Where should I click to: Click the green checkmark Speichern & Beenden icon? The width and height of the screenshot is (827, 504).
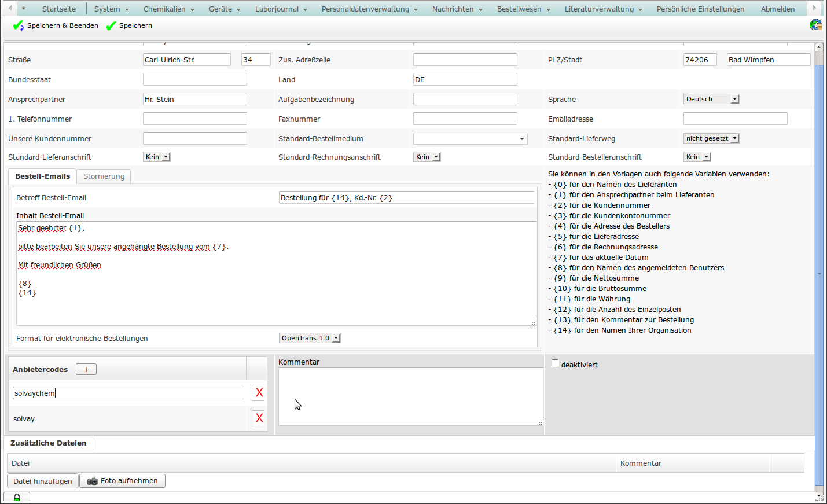click(x=19, y=25)
